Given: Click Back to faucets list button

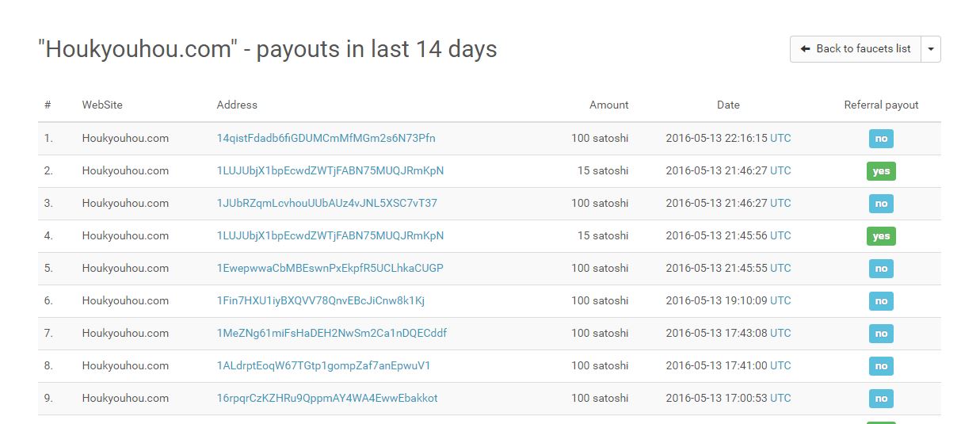Looking at the screenshot, I should (x=856, y=49).
